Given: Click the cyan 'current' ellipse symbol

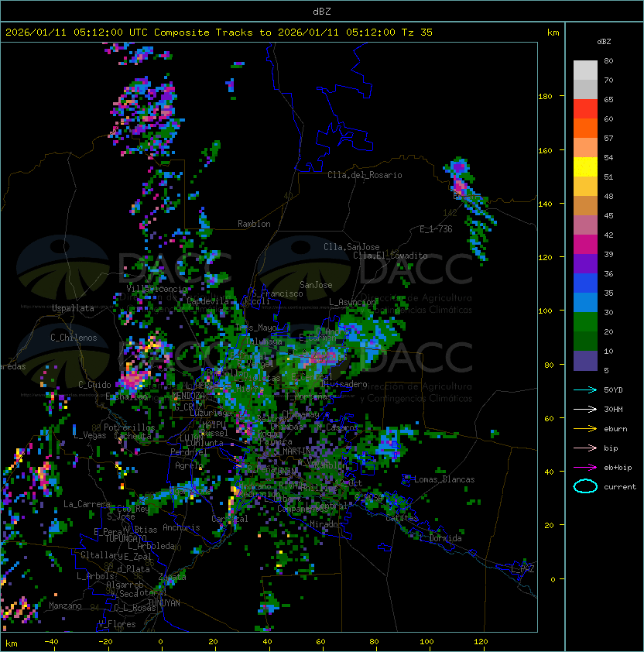Looking at the screenshot, I should coord(585,486).
